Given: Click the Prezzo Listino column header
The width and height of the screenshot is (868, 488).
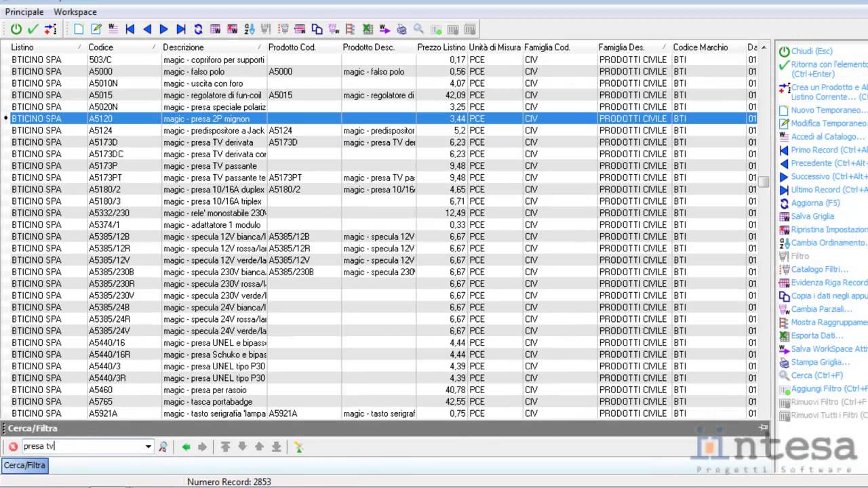Looking at the screenshot, I should pos(441,47).
